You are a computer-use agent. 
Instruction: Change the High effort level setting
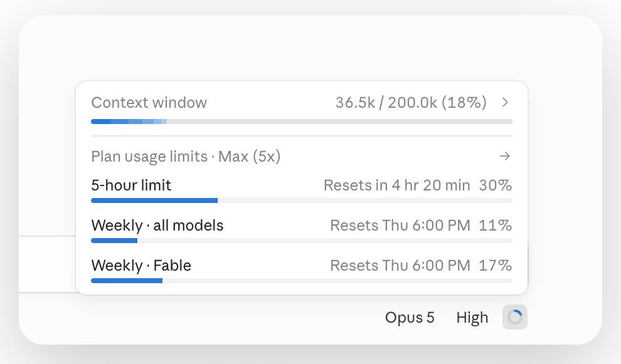(x=472, y=317)
